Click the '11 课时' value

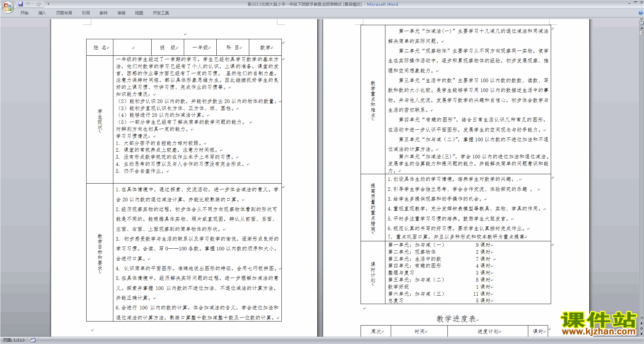482,294
